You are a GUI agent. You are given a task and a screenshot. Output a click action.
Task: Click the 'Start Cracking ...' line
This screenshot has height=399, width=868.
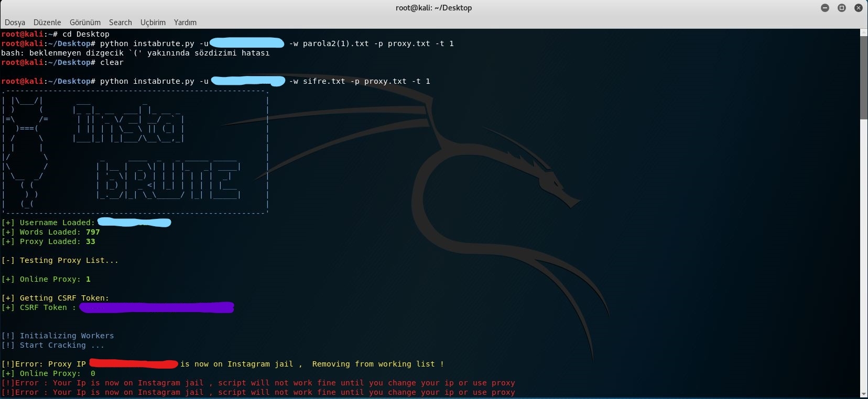coord(52,345)
